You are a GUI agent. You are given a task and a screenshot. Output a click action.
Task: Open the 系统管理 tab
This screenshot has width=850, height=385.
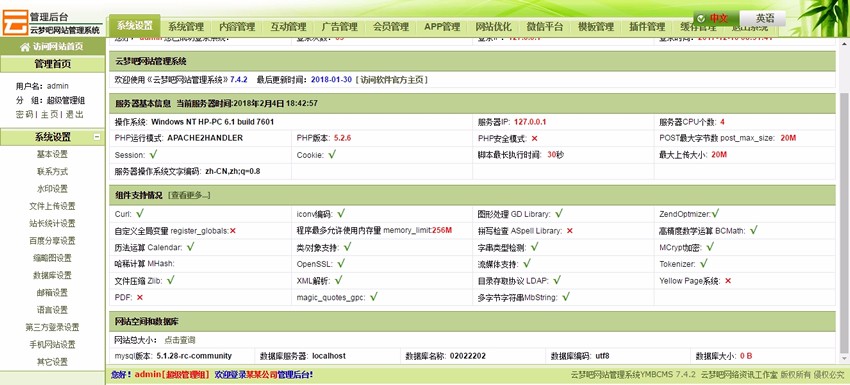click(185, 27)
